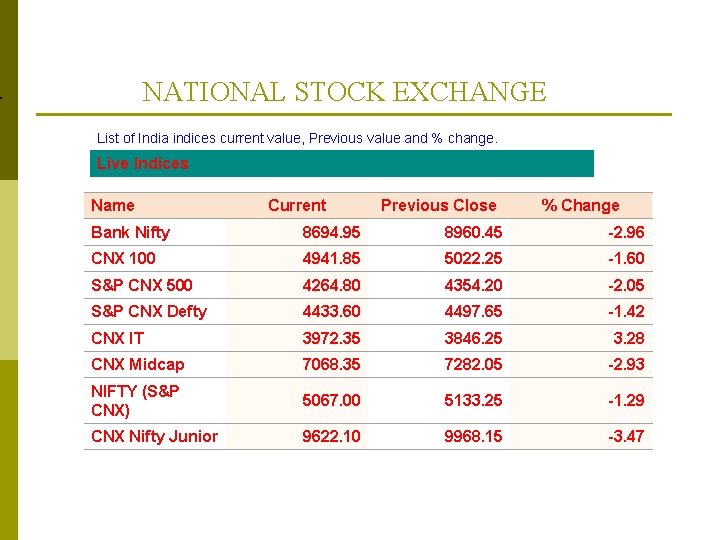720x540 pixels.
Task: Click the Previous Close column header
Action: pos(439,205)
